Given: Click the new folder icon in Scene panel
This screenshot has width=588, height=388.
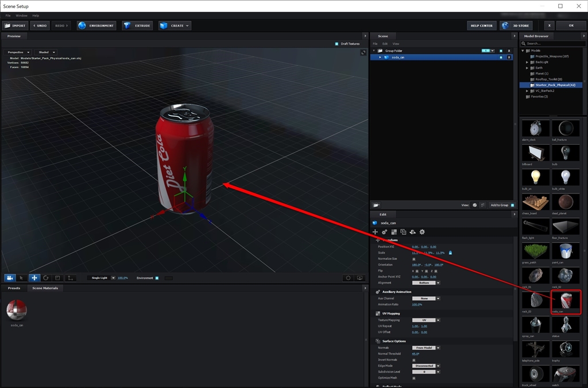Looking at the screenshot, I should pyautogui.click(x=376, y=205).
